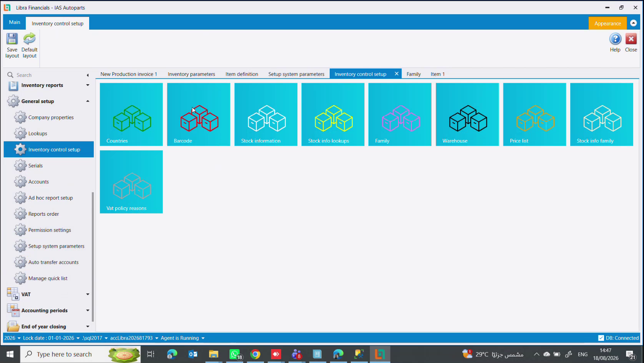Screen dimensions: 644x363
Task: Open the Lock date dropdown
Action: [51, 338]
